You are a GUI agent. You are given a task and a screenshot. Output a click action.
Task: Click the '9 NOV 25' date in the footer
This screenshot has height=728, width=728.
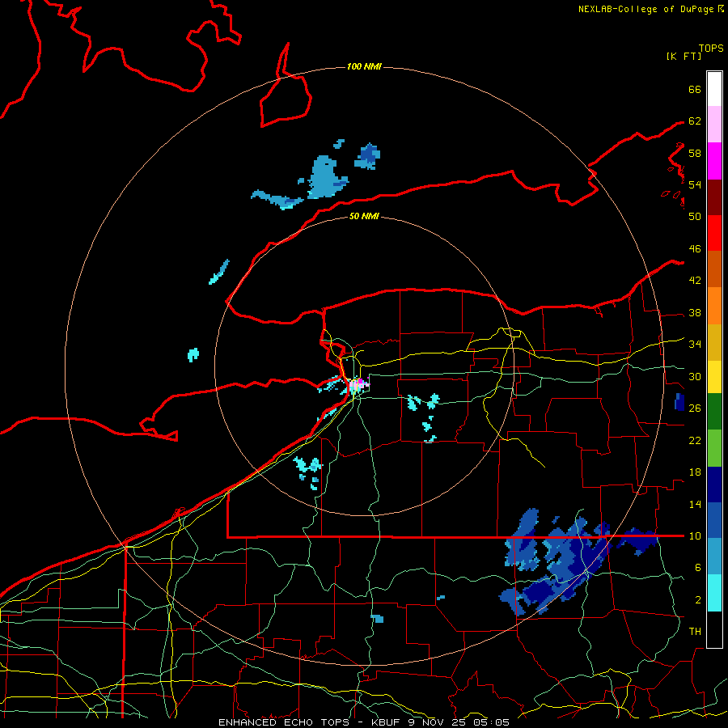point(438,722)
